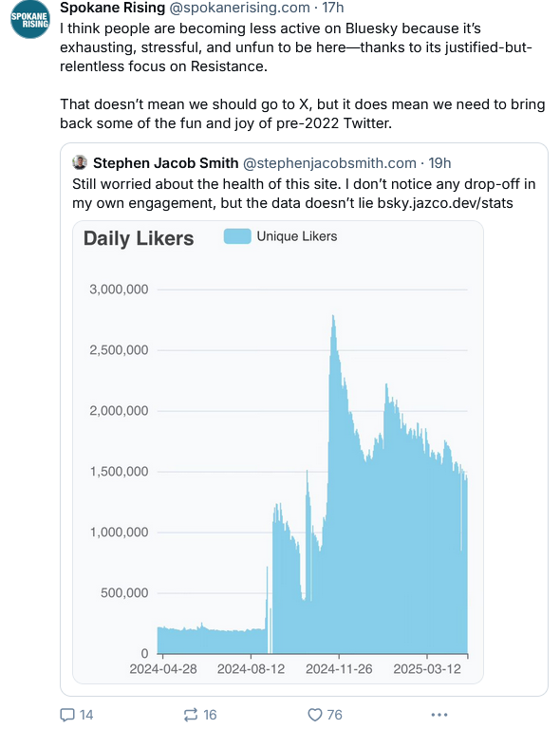Click the 17h post timestamp
Screen dimensions: 560x729
333,8
